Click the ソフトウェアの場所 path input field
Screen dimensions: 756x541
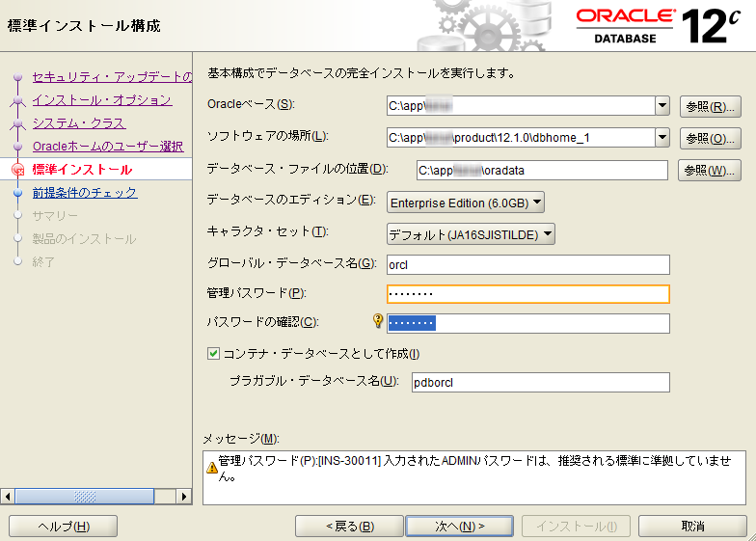521,138
